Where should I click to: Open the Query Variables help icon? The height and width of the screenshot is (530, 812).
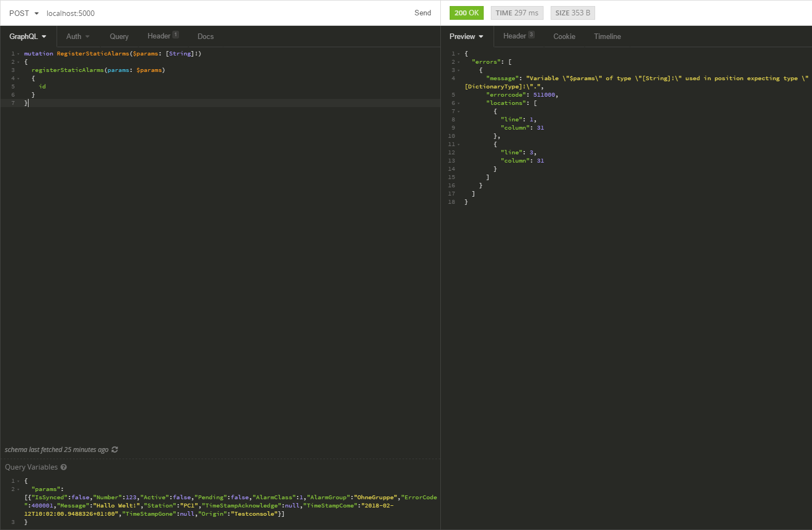(64, 467)
